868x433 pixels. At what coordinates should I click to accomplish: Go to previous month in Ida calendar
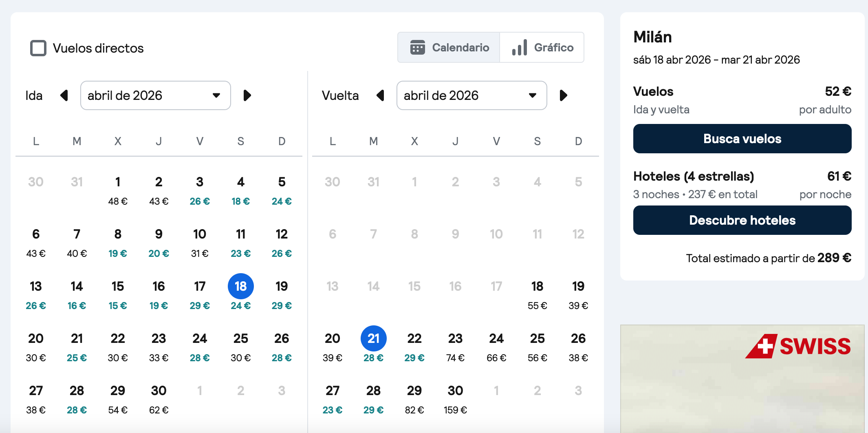click(x=64, y=95)
